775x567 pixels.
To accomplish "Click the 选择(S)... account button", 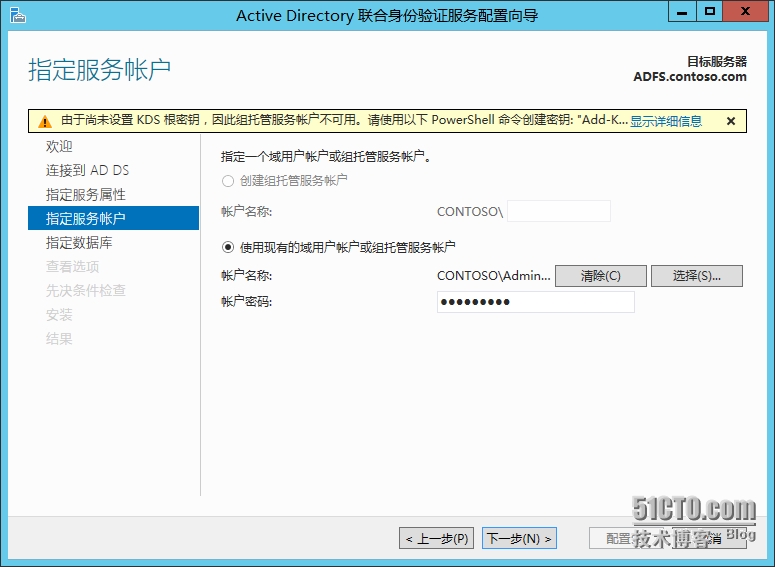I will coord(696,276).
